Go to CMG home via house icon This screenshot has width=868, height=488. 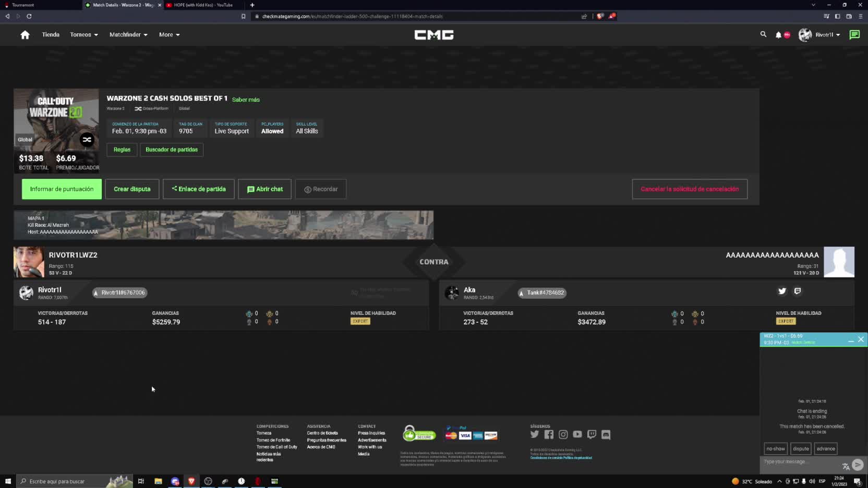click(25, 35)
